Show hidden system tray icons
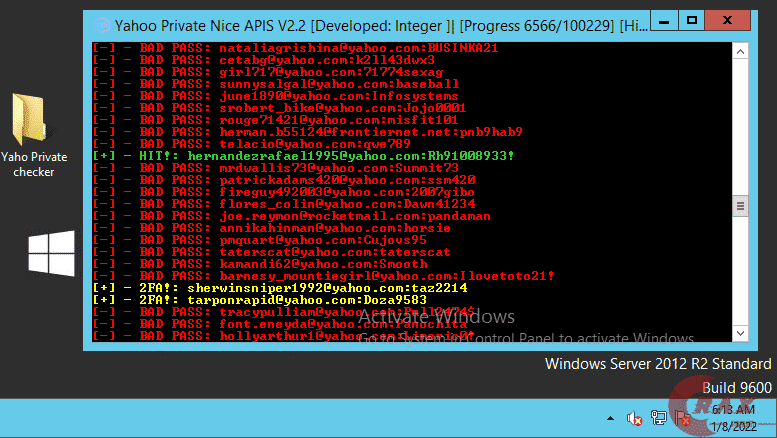The width and height of the screenshot is (777, 438). click(x=610, y=419)
